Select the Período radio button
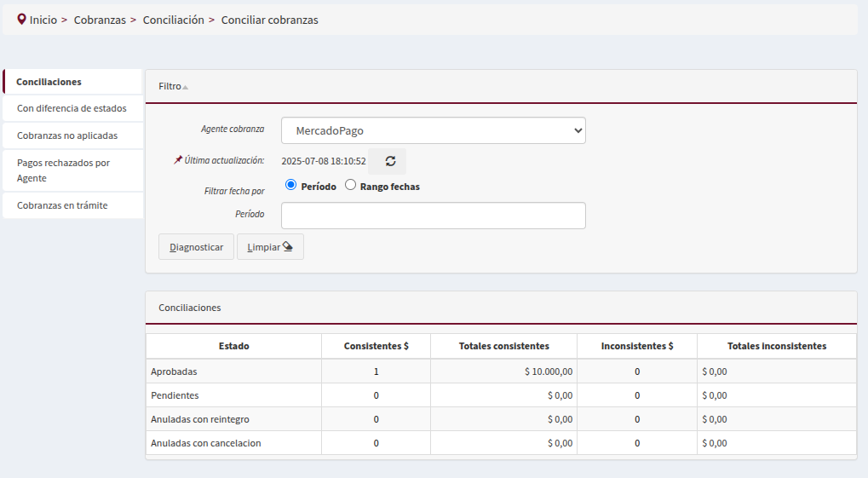868x478 pixels. pos(291,185)
